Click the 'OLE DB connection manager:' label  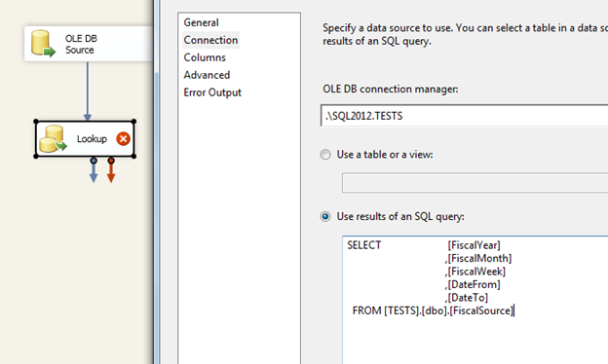click(391, 90)
